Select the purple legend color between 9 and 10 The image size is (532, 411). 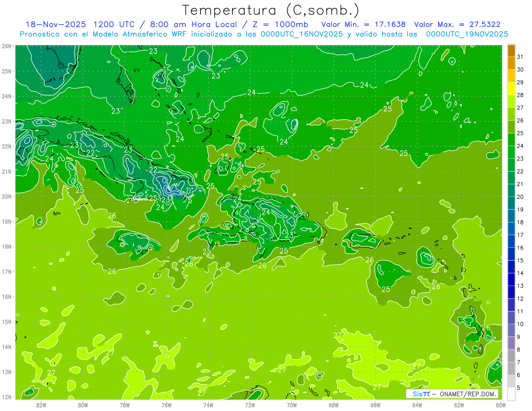click(x=511, y=330)
